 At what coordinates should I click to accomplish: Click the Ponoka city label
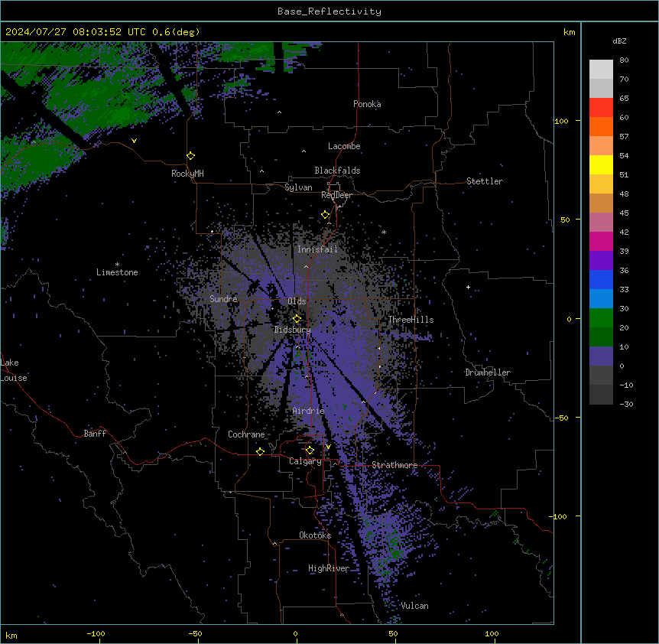[367, 104]
